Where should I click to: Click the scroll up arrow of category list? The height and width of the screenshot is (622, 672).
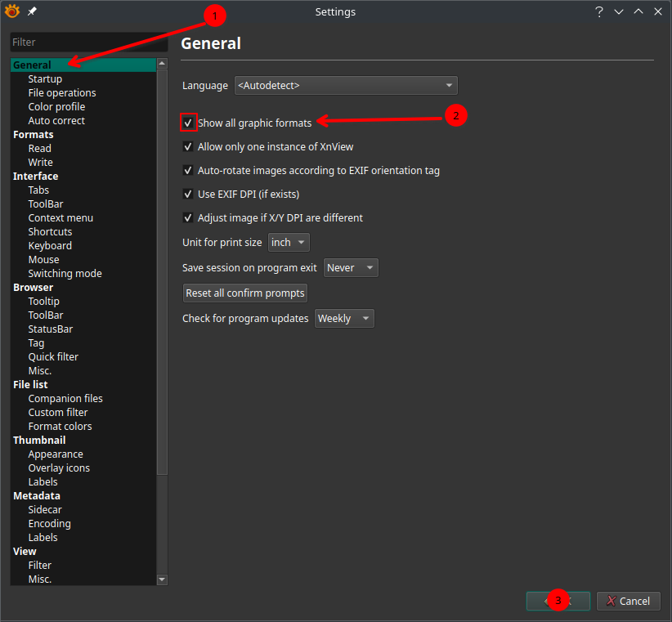coord(162,64)
